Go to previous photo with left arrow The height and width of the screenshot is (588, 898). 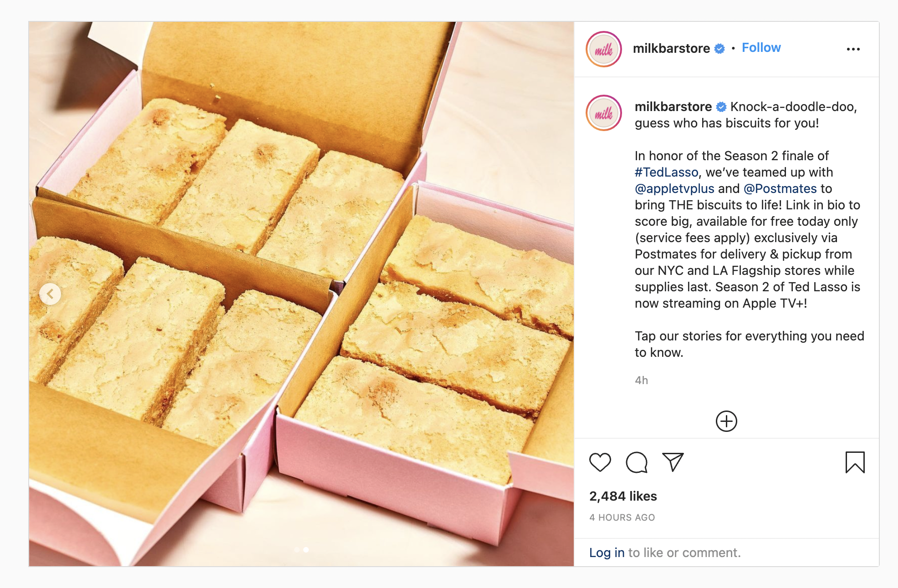pyautogui.click(x=50, y=294)
